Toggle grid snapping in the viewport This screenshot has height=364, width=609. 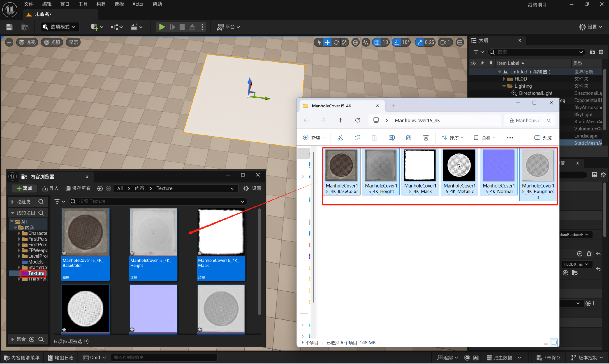pyautogui.click(x=377, y=43)
